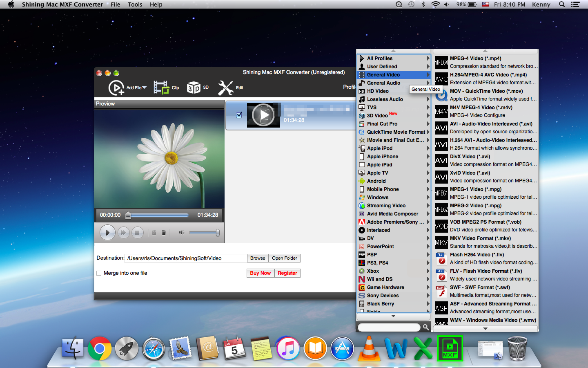Screen dimensions: 588x368
Task: Open the Clip tool
Action: pos(161,88)
